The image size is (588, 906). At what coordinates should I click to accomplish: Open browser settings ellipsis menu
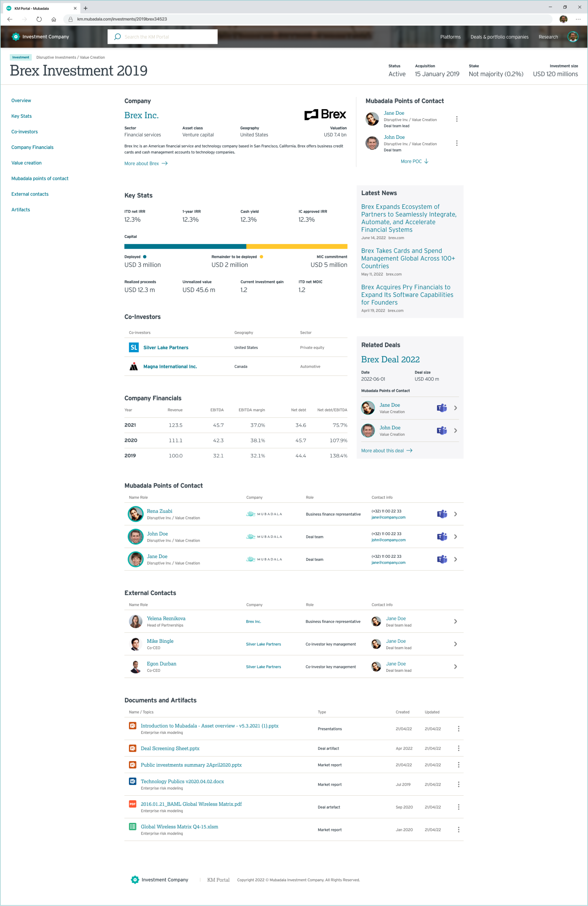click(578, 19)
